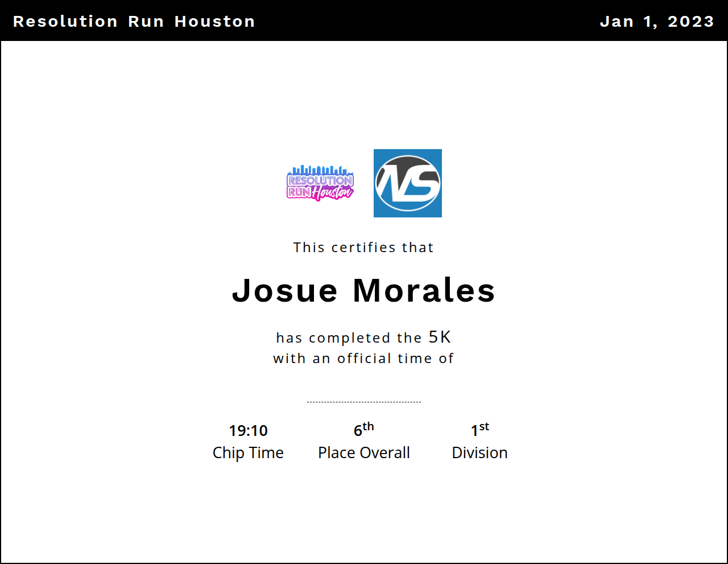Click the "with an official time of" line
The image size is (728, 564).
coord(363,359)
